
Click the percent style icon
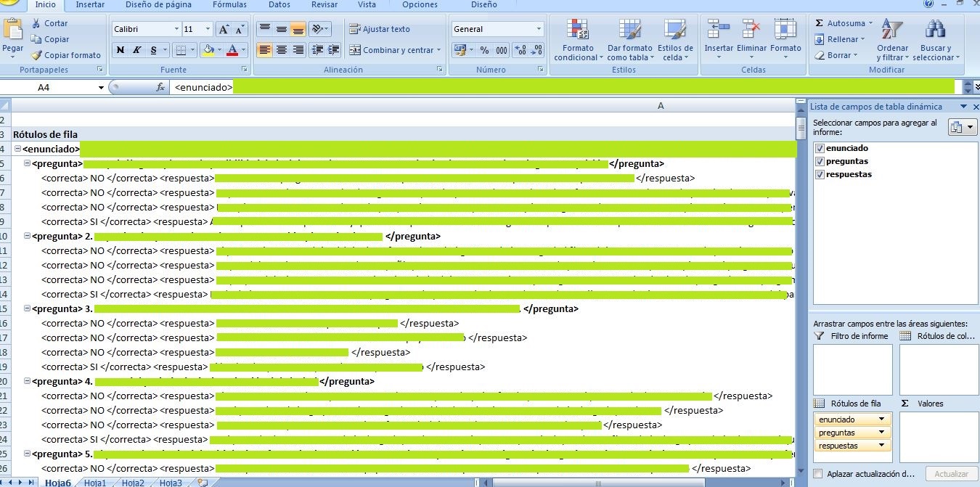click(x=483, y=50)
